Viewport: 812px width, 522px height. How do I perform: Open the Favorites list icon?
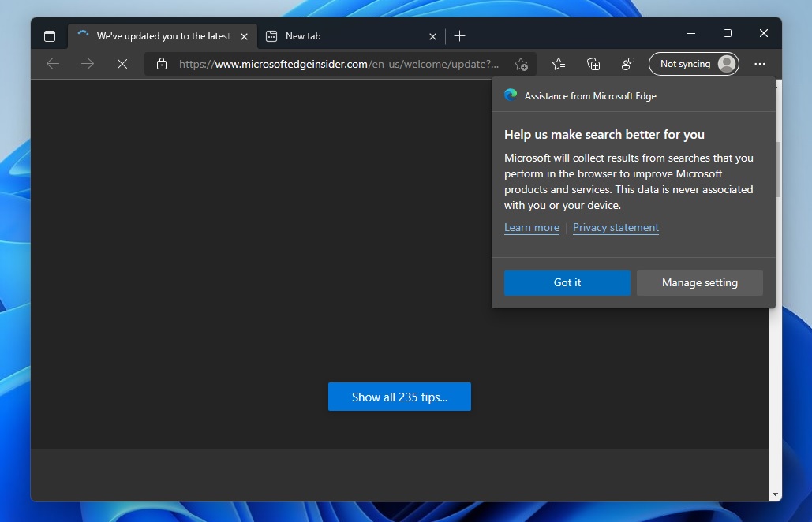click(x=559, y=64)
